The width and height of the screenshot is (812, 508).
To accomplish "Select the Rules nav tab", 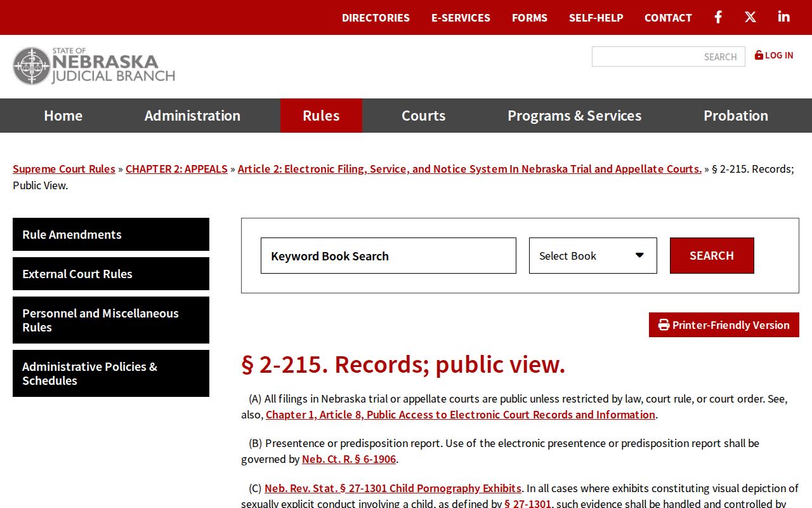I will pyautogui.click(x=321, y=116).
